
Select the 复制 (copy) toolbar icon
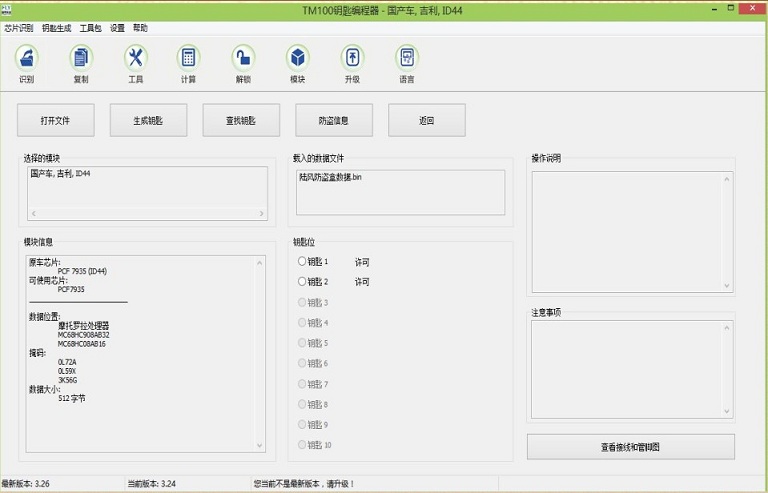tap(81, 63)
